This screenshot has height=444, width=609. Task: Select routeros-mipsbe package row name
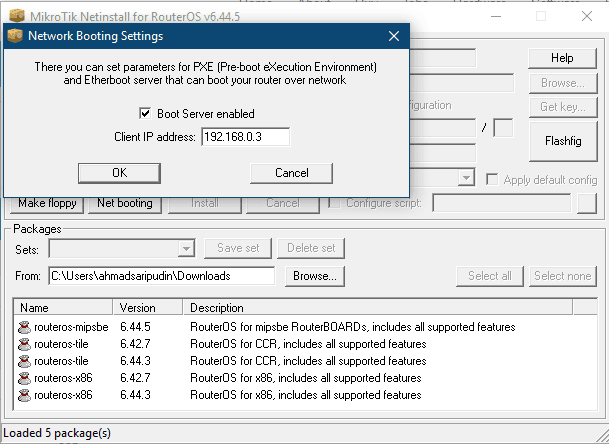click(x=71, y=327)
